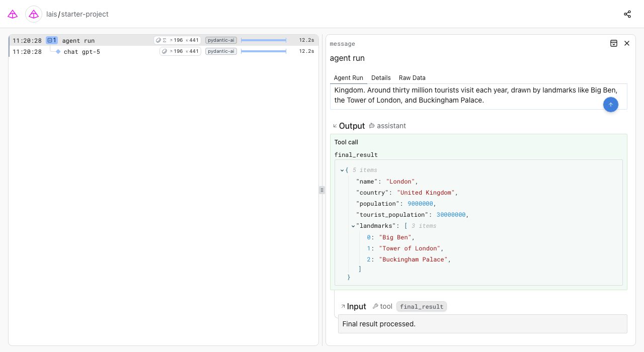Click the pink Logfire logo at far left

pos(13,14)
